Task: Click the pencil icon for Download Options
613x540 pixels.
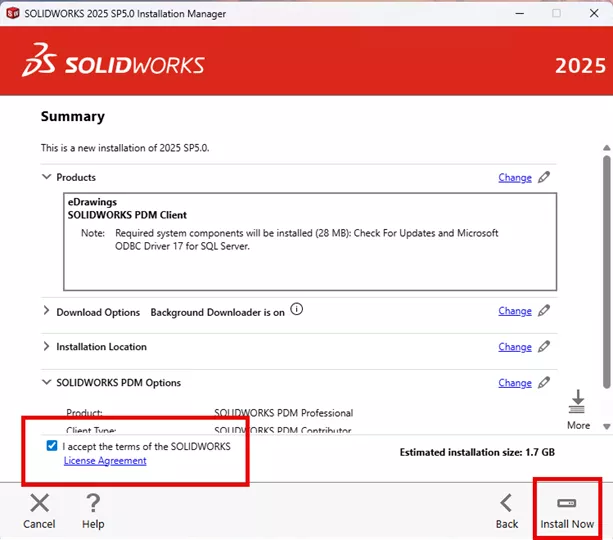Action: click(x=544, y=311)
